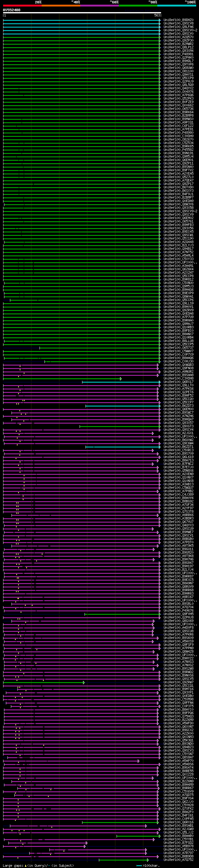Click the purple ~60% identity legend segment
Viewport: 199px width, 868px height.
pyautogui.click(x=100, y=6)
